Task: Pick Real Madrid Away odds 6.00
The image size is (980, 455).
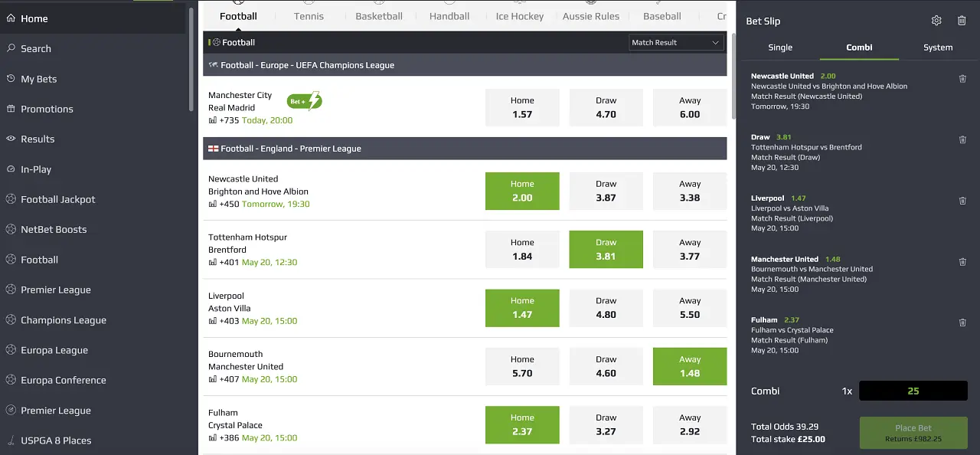Action: [x=690, y=107]
